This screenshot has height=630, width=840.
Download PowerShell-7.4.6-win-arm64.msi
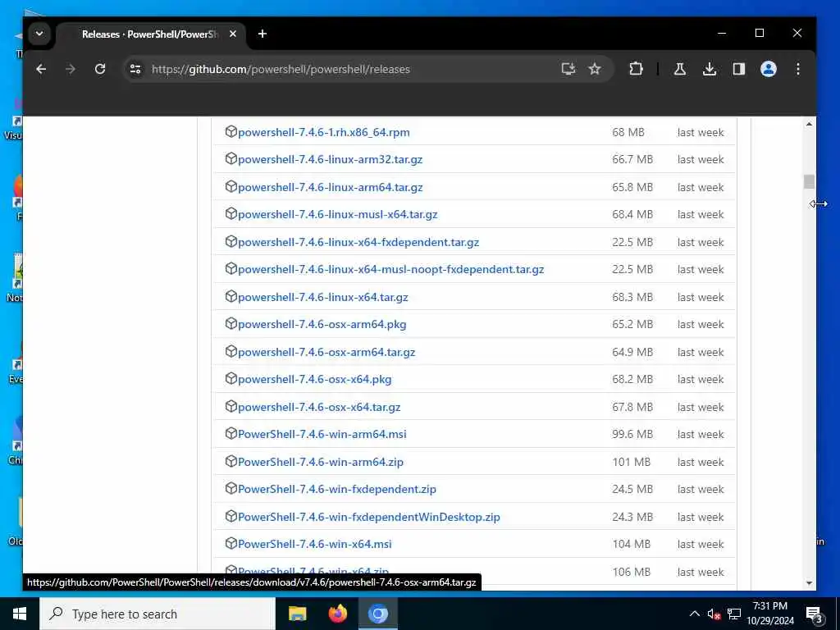(322, 435)
